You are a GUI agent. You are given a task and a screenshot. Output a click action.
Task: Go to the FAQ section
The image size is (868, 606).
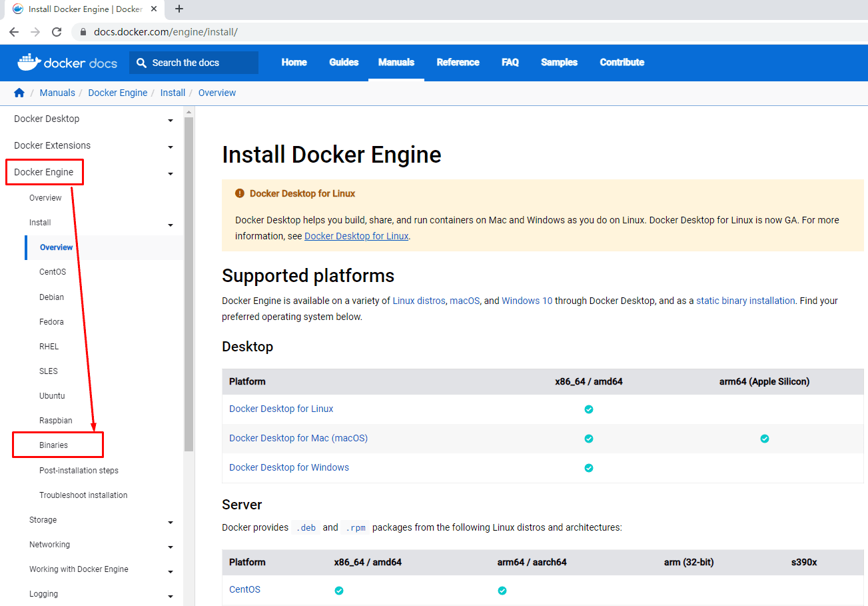point(510,62)
